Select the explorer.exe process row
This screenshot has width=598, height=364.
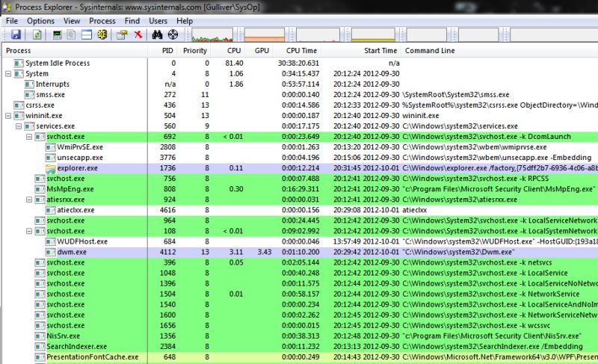click(x=300, y=168)
